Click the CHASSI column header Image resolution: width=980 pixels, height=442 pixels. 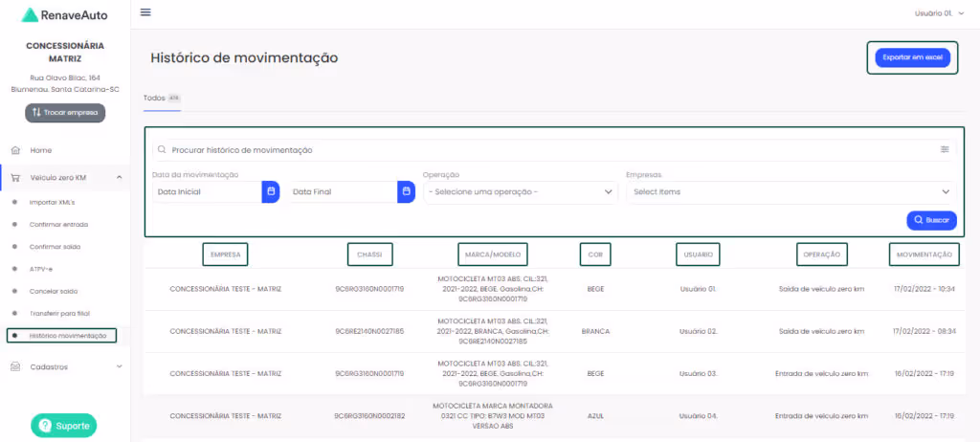pyautogui.click(x=370, y=254)
